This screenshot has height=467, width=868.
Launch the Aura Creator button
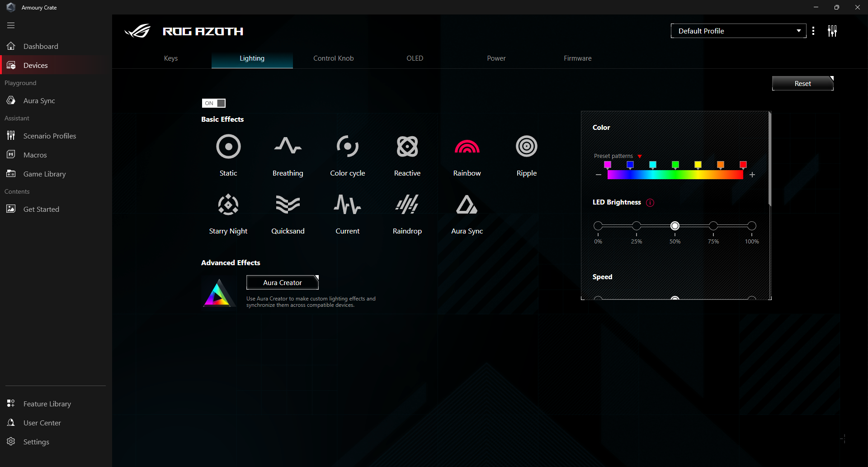point(283,282)
